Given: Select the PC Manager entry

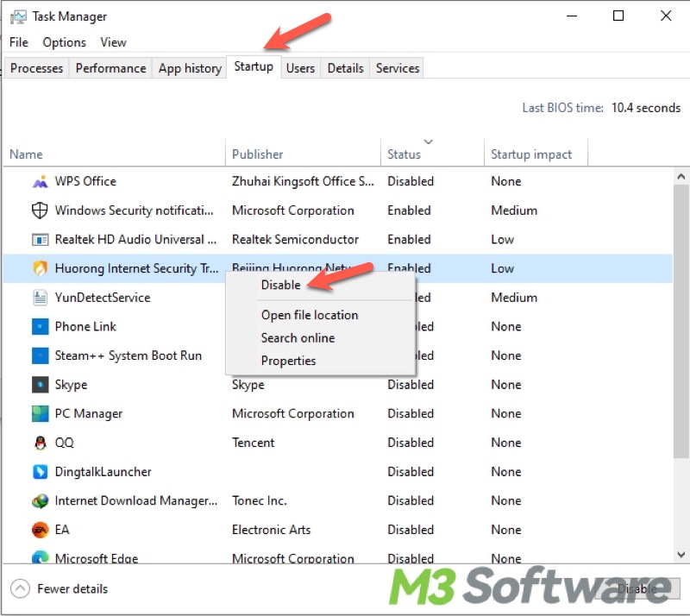Looking at the screenshot, I should (x=89, y=414).
